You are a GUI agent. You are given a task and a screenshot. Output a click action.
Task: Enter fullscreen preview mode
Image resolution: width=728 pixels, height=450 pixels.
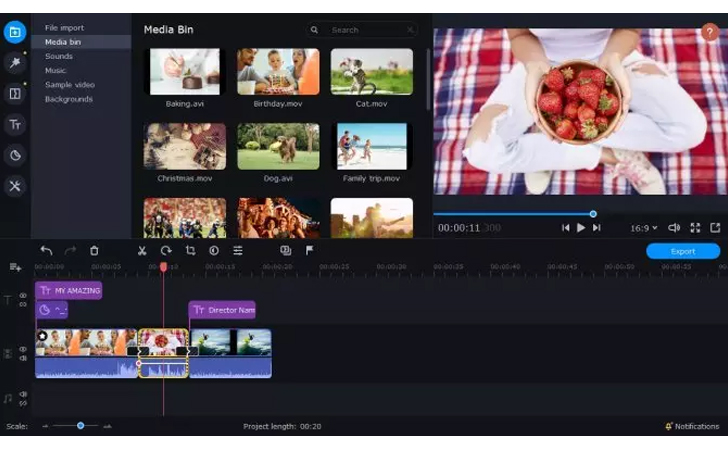[x=695, y=228]
